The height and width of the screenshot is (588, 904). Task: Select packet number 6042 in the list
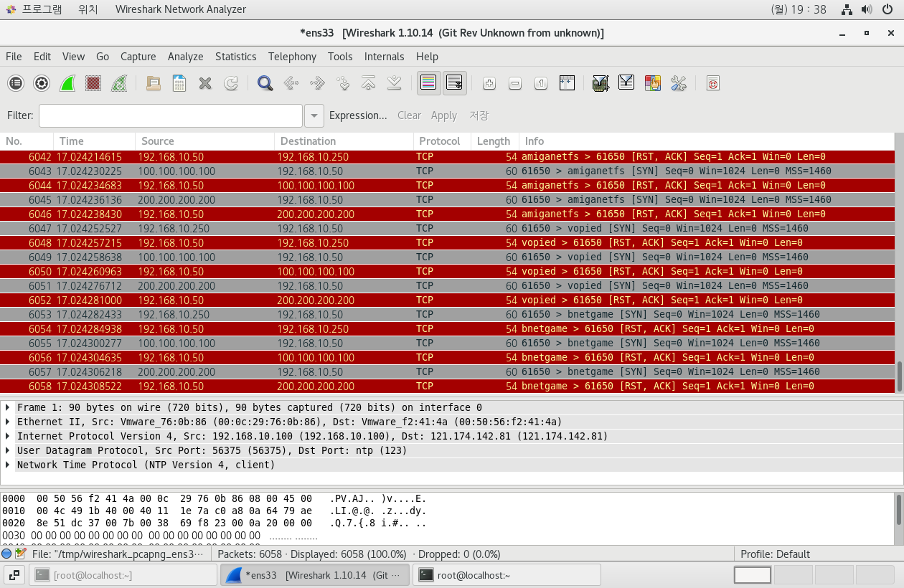pos(447,156)
